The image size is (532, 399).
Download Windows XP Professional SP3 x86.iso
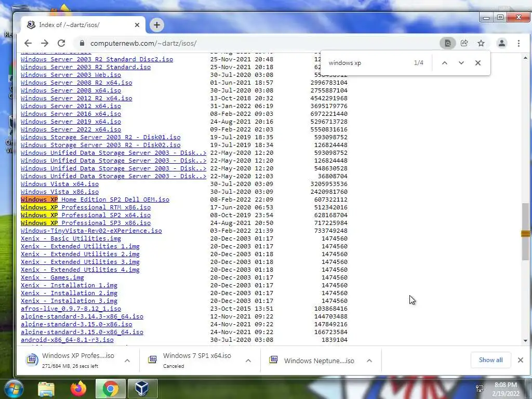[x=86, y=223]
